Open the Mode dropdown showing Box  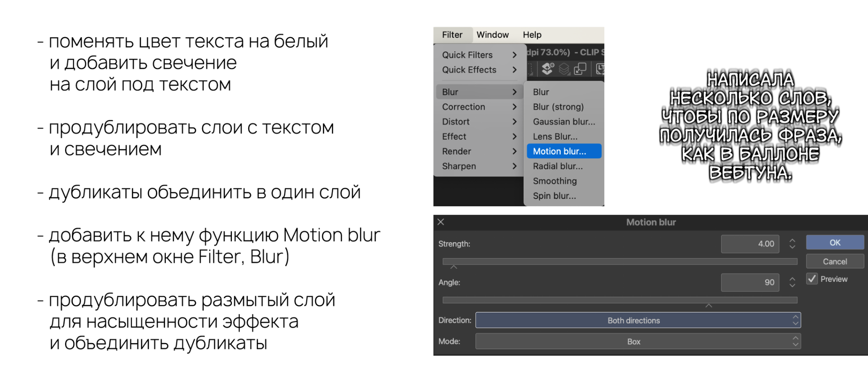click(638, 342)
